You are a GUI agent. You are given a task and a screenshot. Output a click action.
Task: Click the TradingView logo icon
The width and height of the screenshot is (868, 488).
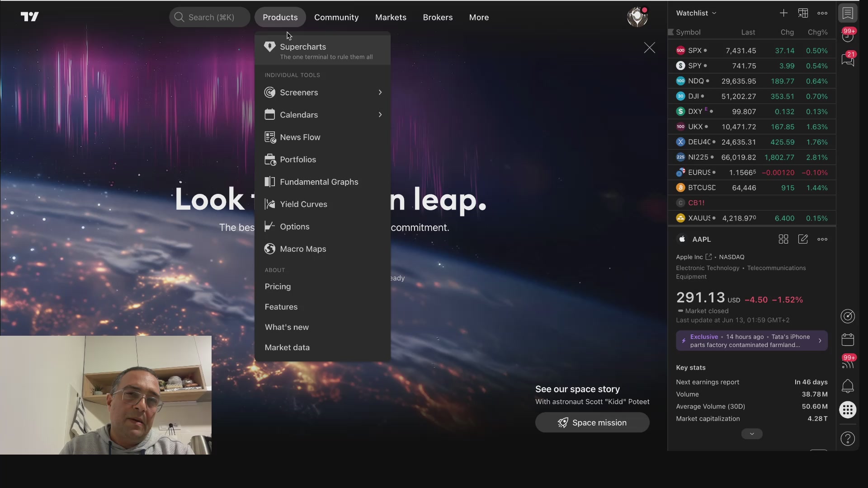click(30, 17)
